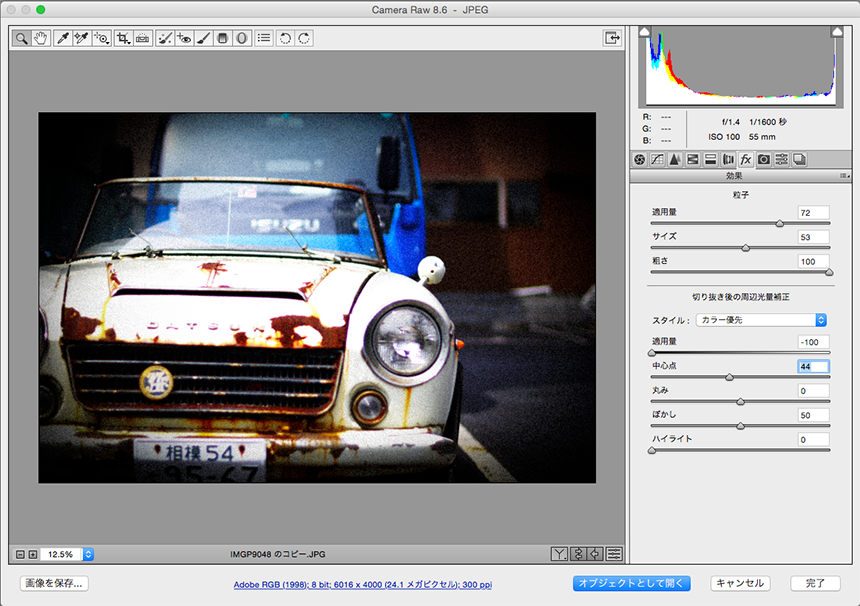Select the White Balance eyedropper tool
The image size is (860, 606).
tap(63, 38)
